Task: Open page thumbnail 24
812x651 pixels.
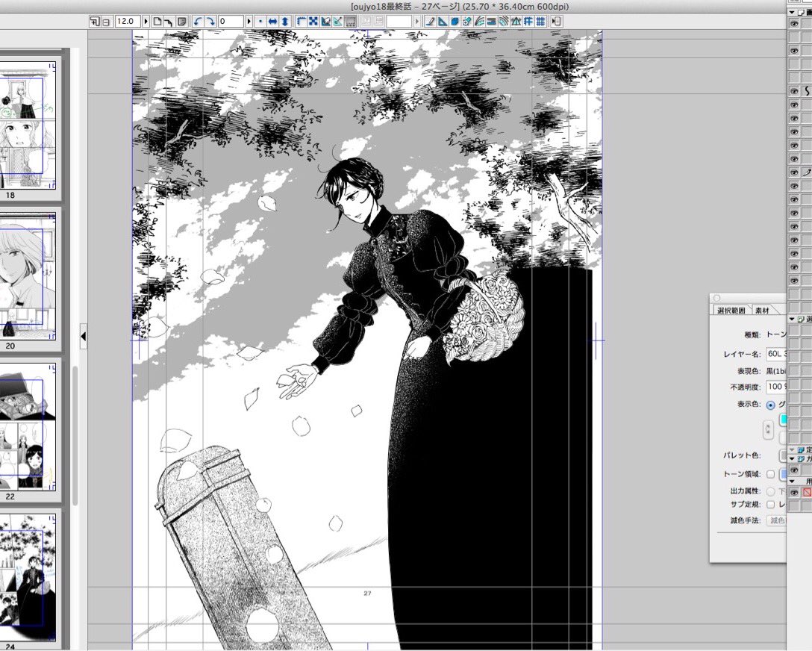Action: coord(28,577)
